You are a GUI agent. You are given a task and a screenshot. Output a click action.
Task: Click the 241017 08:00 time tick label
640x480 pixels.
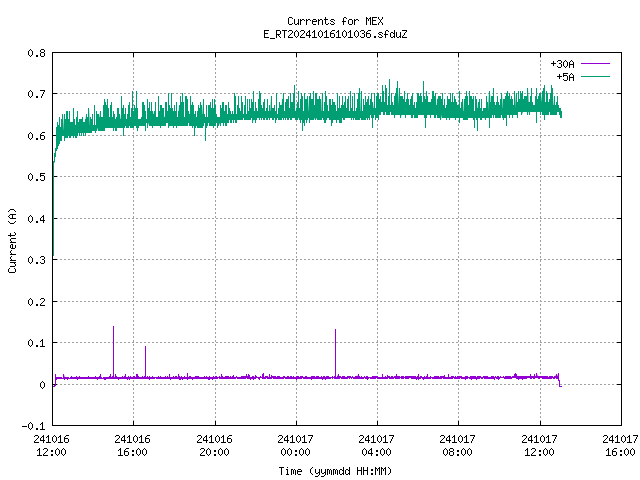pos(458,446)
